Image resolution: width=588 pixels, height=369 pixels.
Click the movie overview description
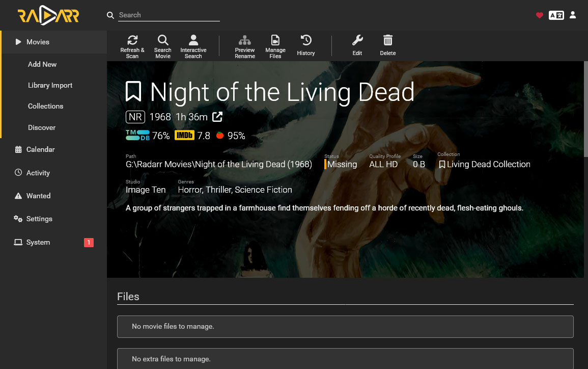pos(324,208)
